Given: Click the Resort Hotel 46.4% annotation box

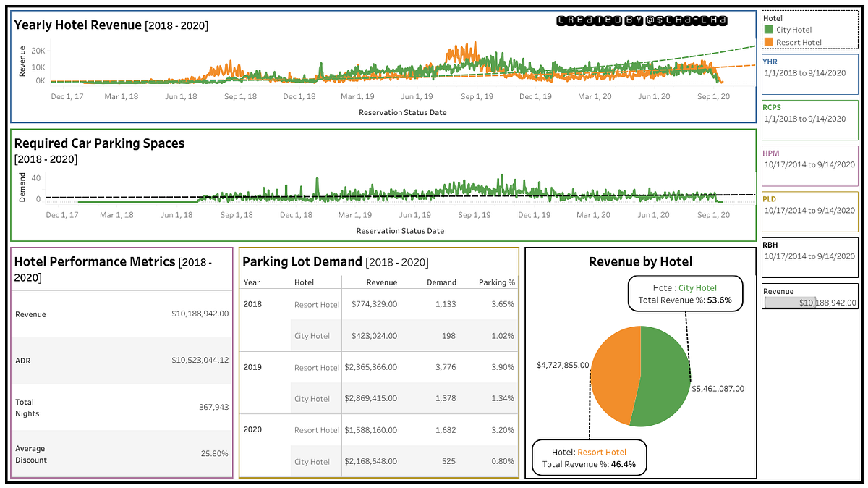Looking at the screenshot, I should (589, 457).
